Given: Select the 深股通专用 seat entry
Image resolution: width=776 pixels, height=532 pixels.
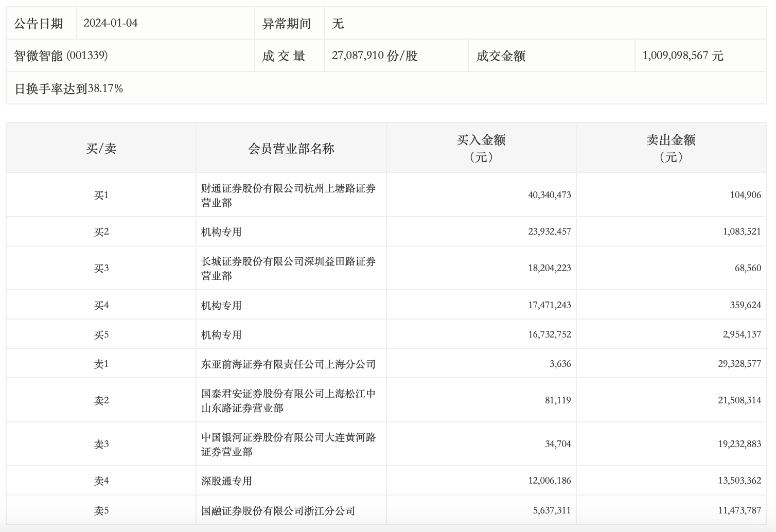Looking at the screenshot, I should 226,481.
